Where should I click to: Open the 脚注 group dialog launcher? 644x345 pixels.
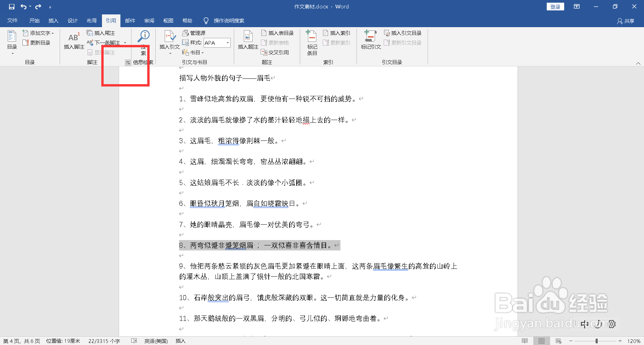coord(128,62)
